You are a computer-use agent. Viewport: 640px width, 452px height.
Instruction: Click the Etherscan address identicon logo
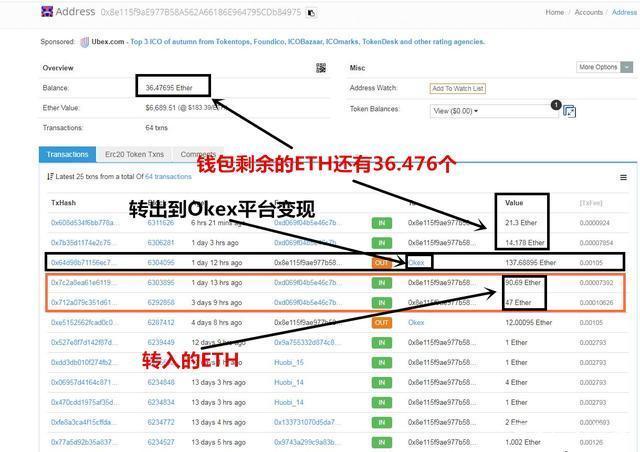[47, 11]
